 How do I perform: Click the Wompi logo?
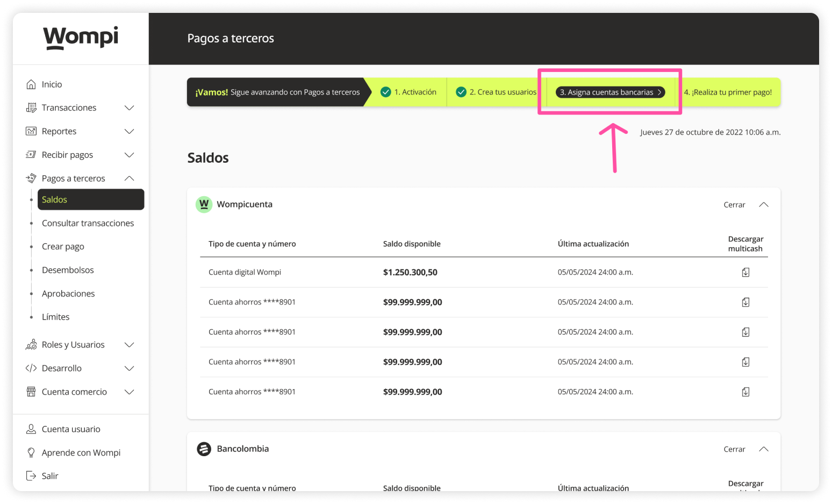pos(81,38)
